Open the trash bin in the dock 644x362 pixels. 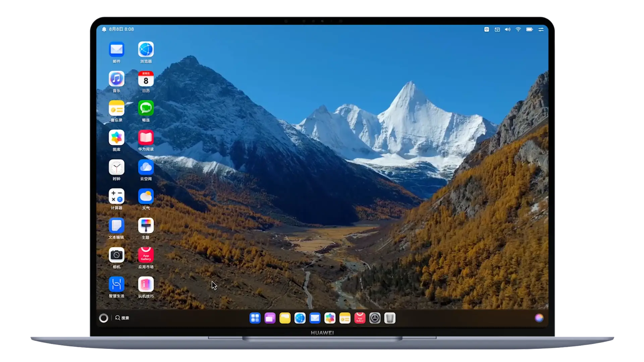coord(390,318)
